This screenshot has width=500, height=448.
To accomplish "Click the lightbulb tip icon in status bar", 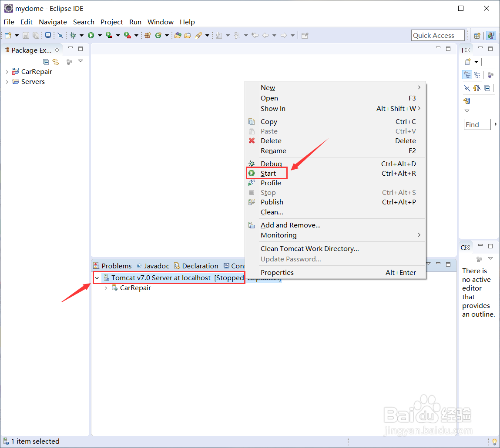I will click(x=494, y=442).
